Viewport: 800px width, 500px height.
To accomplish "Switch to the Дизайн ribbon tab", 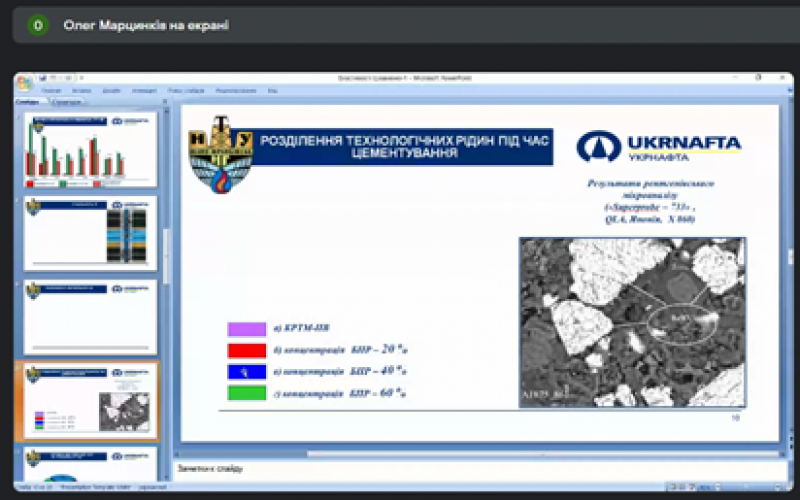I will click(x=112, y=91).
